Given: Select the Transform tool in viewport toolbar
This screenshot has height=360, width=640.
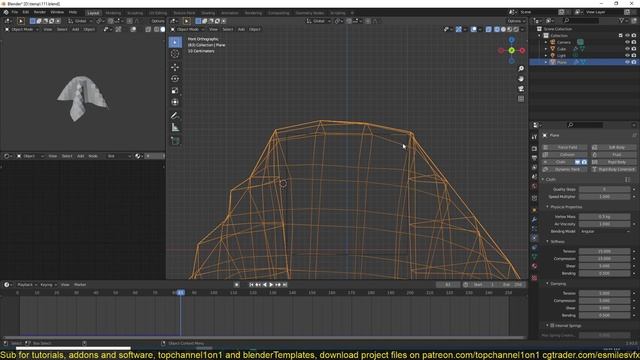Looking at the screenshot, I should pyautogui.click(x=175, y=102).
